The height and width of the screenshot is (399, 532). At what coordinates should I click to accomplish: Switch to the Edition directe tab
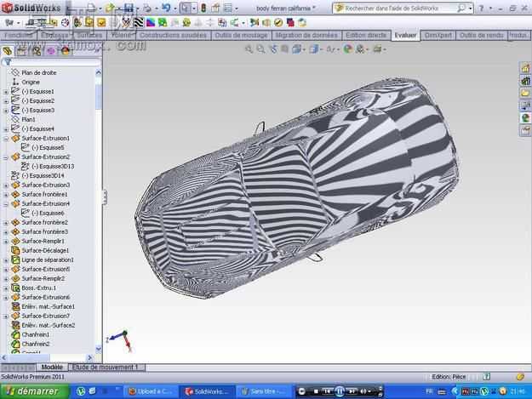pyautogui.click(x=366, y=35)
